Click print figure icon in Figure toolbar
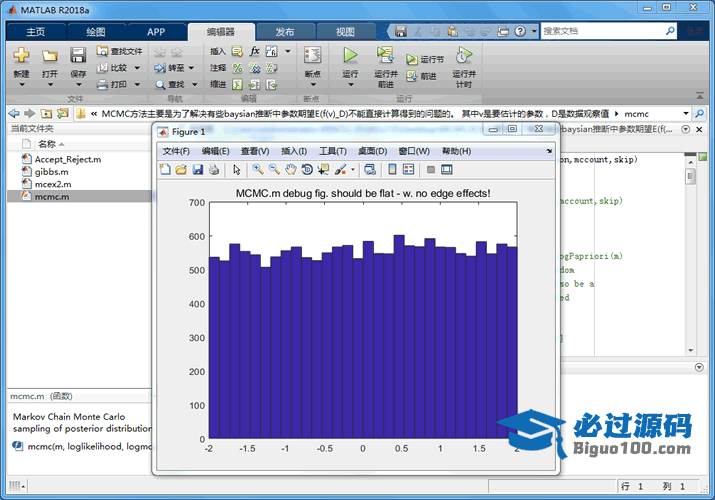The width and height of the screenshot is (715, 500). [x=214, y=170]
